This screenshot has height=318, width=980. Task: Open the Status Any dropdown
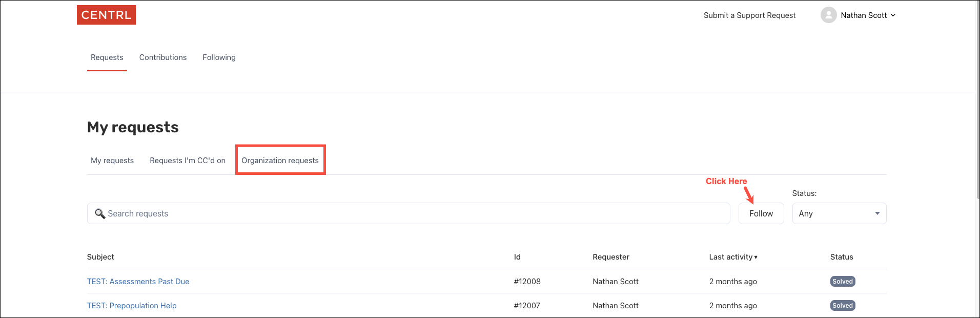tap(839, 213)
